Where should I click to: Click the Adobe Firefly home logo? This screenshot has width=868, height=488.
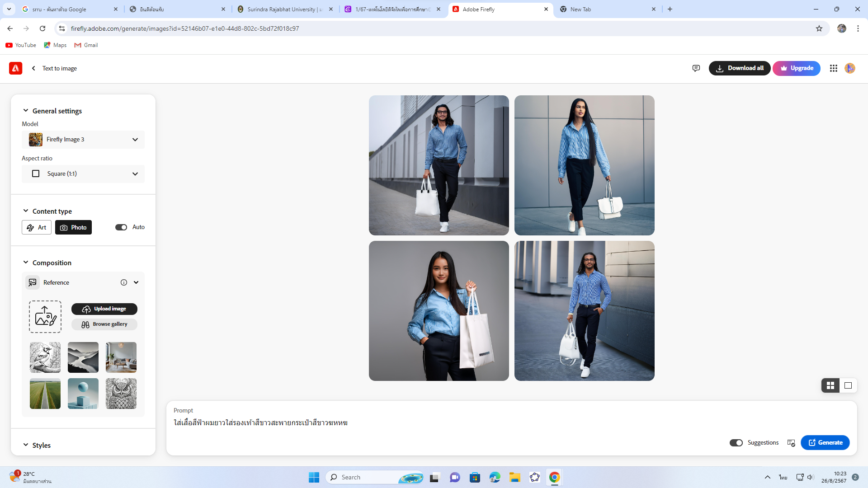15,68
